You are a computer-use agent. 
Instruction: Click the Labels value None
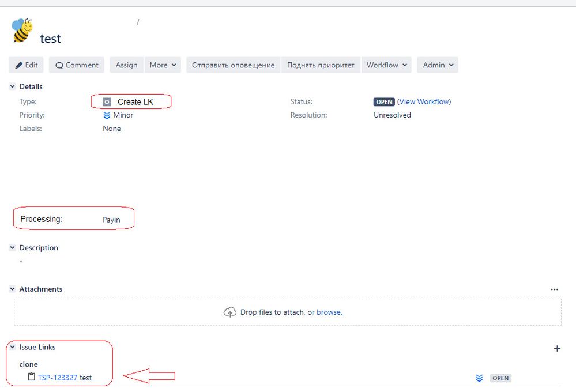coord(112,129)
